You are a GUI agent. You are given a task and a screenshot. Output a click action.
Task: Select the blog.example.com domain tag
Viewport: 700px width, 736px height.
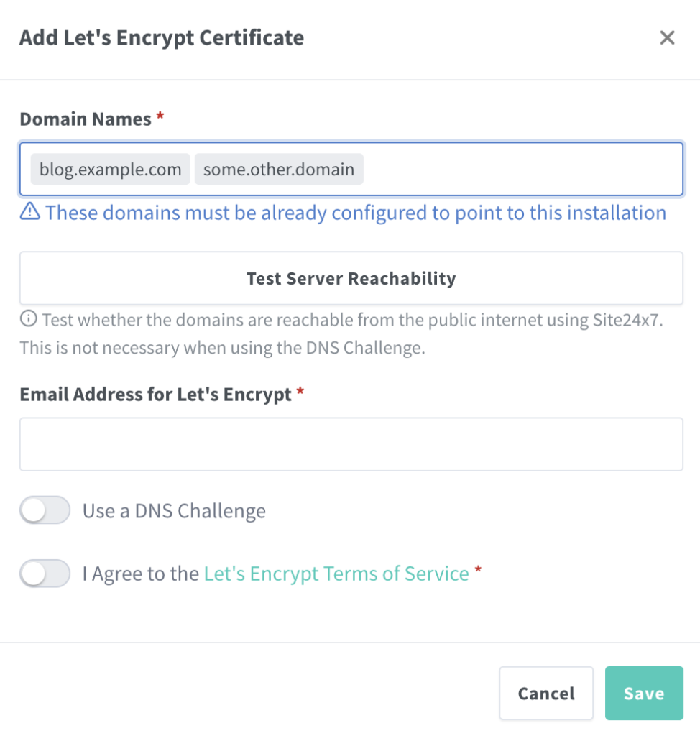pos(110,170)
